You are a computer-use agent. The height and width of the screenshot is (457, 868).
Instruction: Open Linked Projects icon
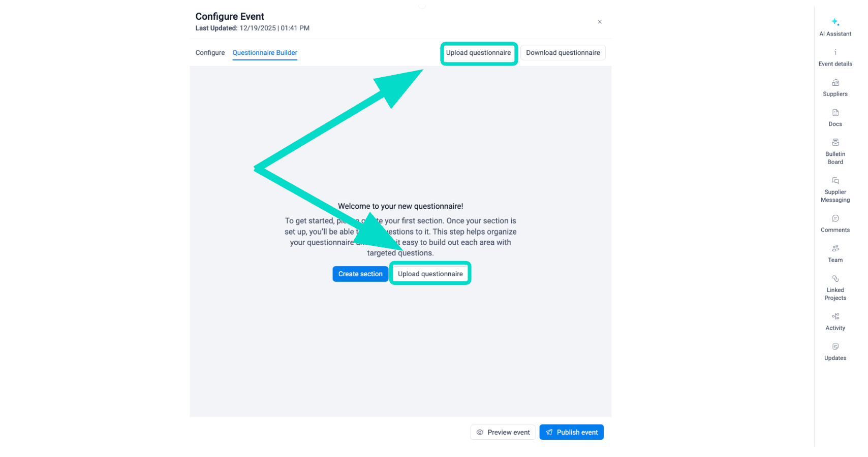pos(835,279)
